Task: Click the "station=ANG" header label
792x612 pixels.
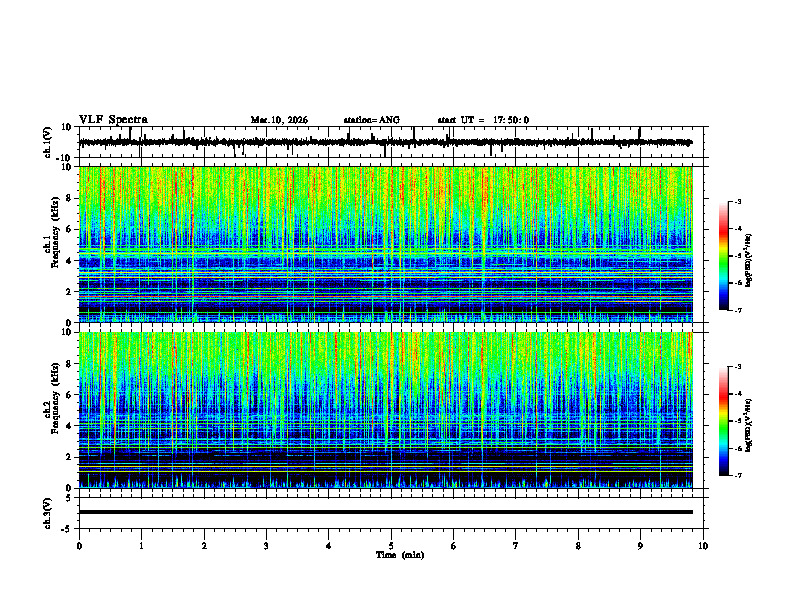Action: point(372,120)
